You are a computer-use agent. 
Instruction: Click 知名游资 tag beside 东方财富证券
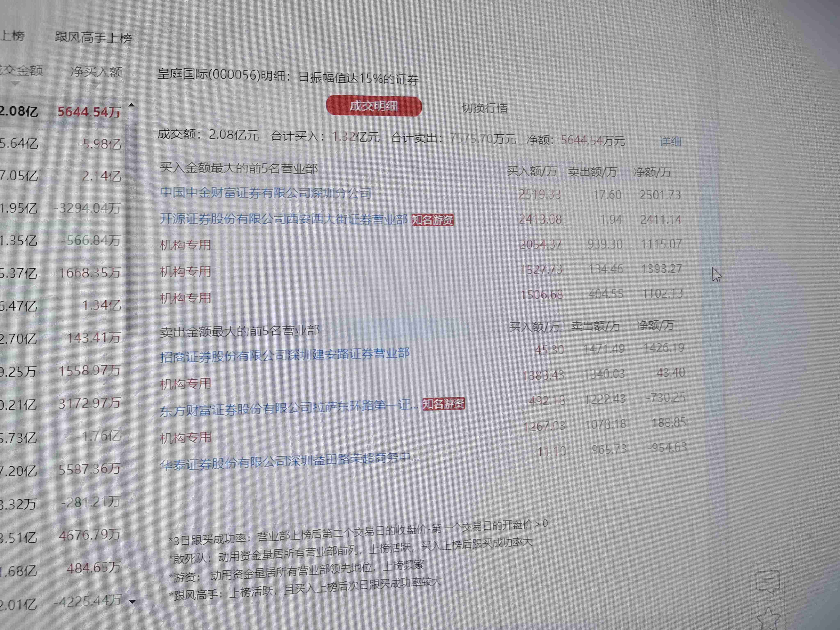[444, 404]
